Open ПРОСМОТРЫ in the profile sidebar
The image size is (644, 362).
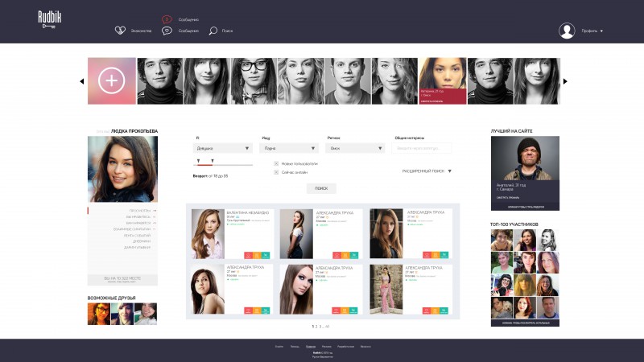(x=139, y=211)
